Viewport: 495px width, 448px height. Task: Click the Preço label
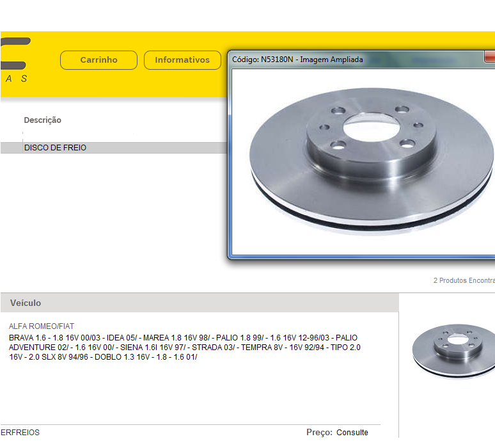(x=319, y=432)
